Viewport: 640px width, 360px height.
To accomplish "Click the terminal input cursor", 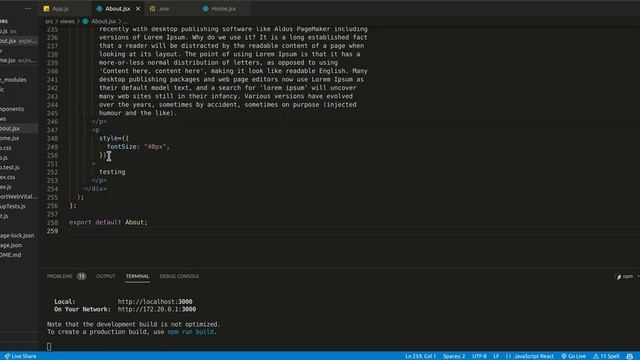I will click(49, 347).
